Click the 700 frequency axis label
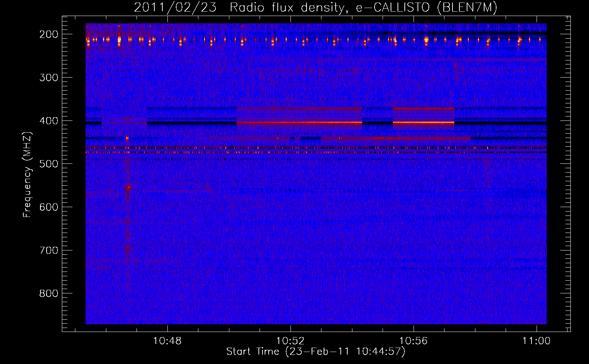Viewport: 589px width, 364px height. click(x=49, y=250)
